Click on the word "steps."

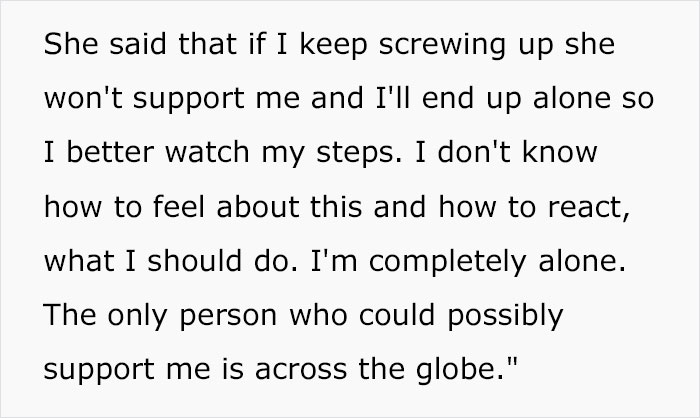(359, 153)
